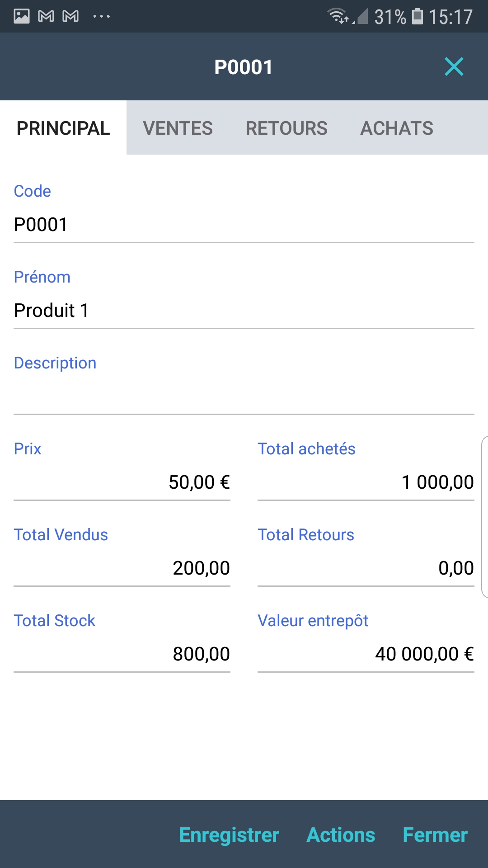
Task: Edit the Code field showing P0001
Action: pos(244,225)
